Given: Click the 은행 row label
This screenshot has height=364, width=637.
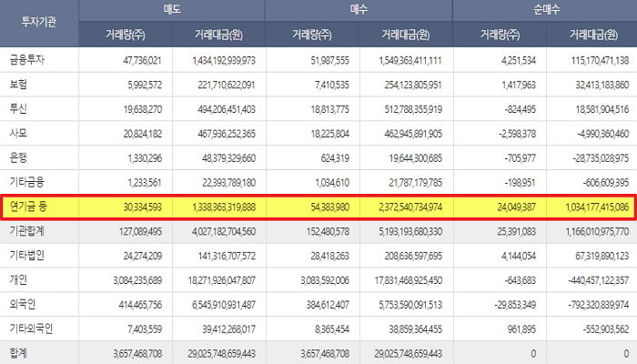Looking at the screenshot, I should pos(19,158).
